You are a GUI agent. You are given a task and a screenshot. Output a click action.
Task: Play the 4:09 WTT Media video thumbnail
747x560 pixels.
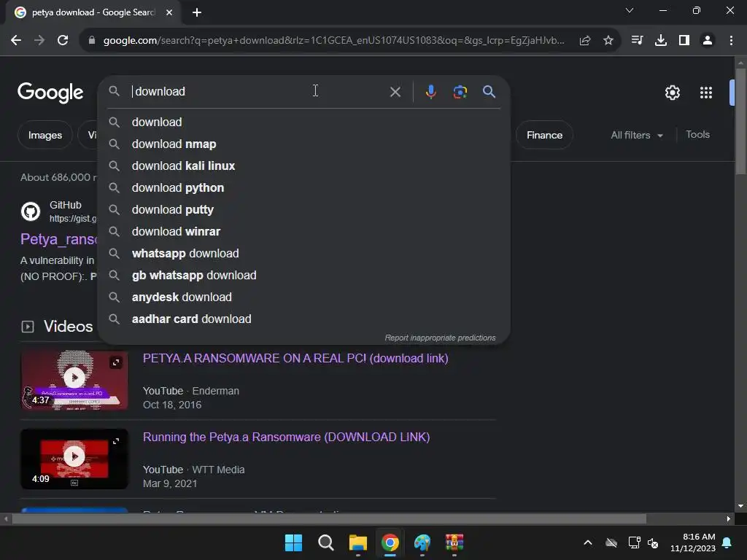tap(74, 459)
